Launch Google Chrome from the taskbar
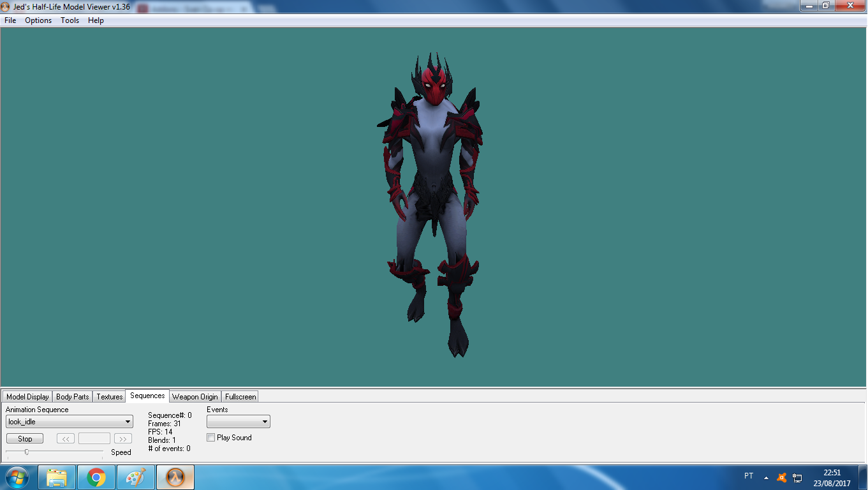The width and height of the screenshot is (868, 490). 96,477
